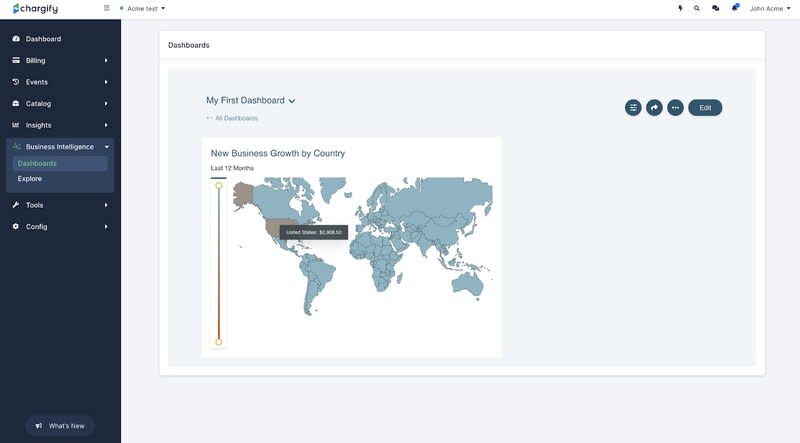Open the chat messages icon
The height and width of the screenshot is (443, 800).
715,8
